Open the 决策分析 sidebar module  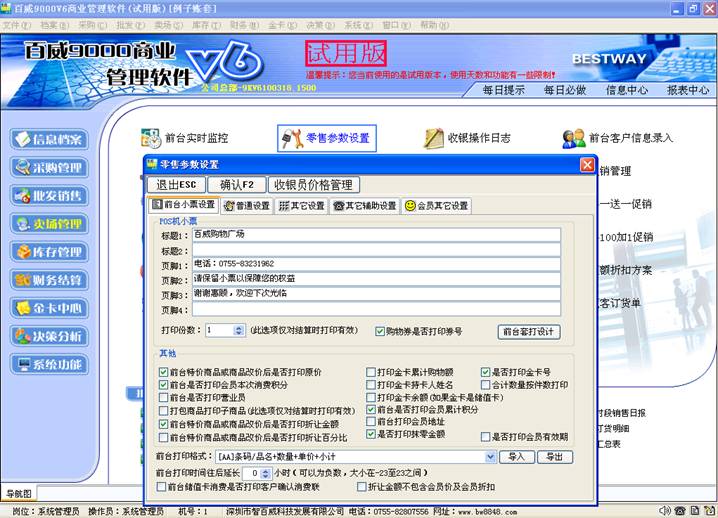coord(49,336)
